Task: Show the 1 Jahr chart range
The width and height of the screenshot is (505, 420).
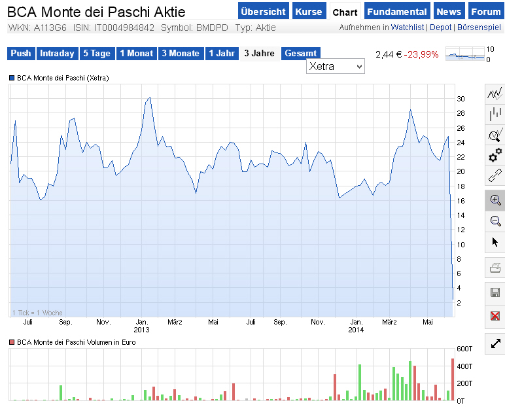Action: coord(222,54)
